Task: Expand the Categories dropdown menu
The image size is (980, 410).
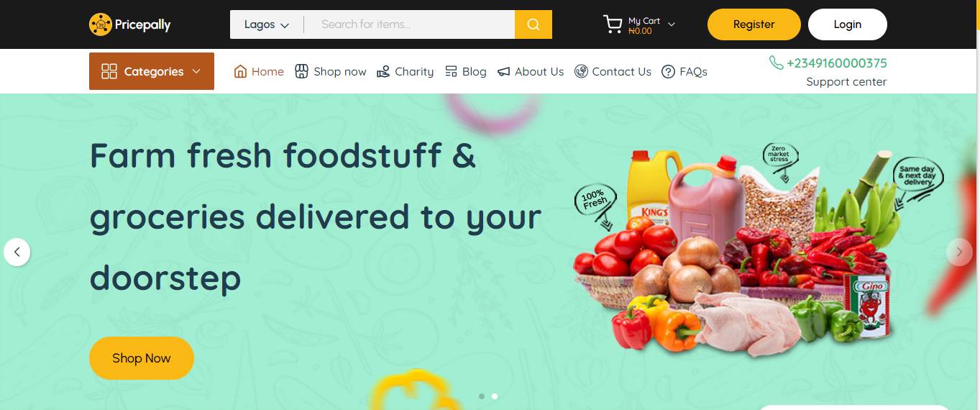Action: [x=152, y=71]
